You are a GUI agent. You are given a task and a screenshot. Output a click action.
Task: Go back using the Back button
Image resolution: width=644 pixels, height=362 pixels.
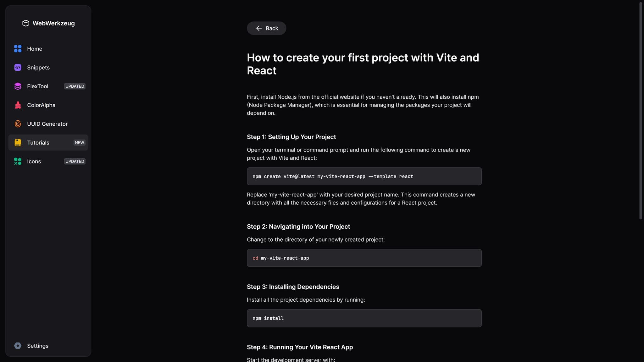266,28
